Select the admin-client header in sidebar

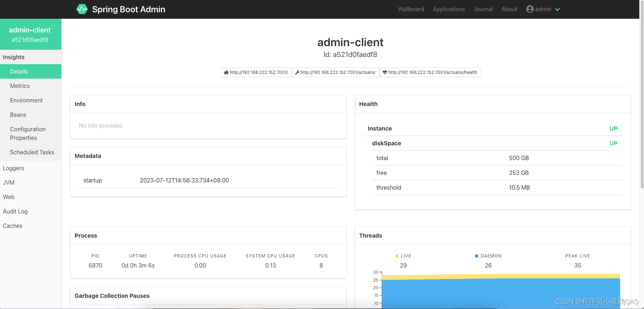[x=31, y=34]
